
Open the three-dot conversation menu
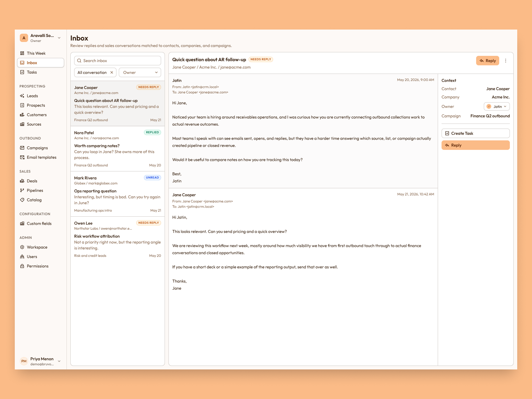pos(506,61)
